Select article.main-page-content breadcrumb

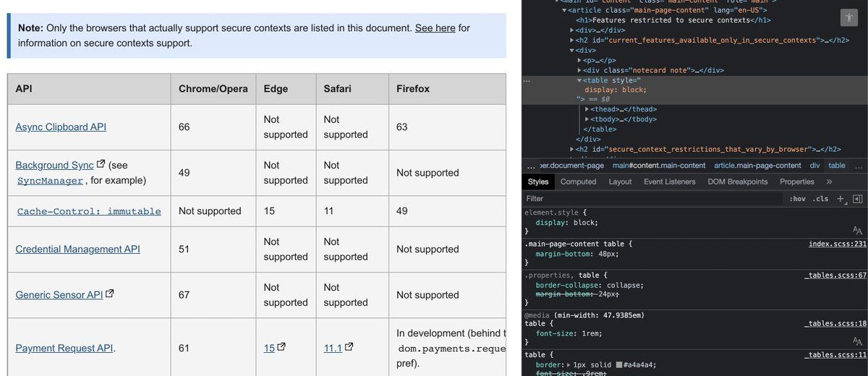pos(757,166)
